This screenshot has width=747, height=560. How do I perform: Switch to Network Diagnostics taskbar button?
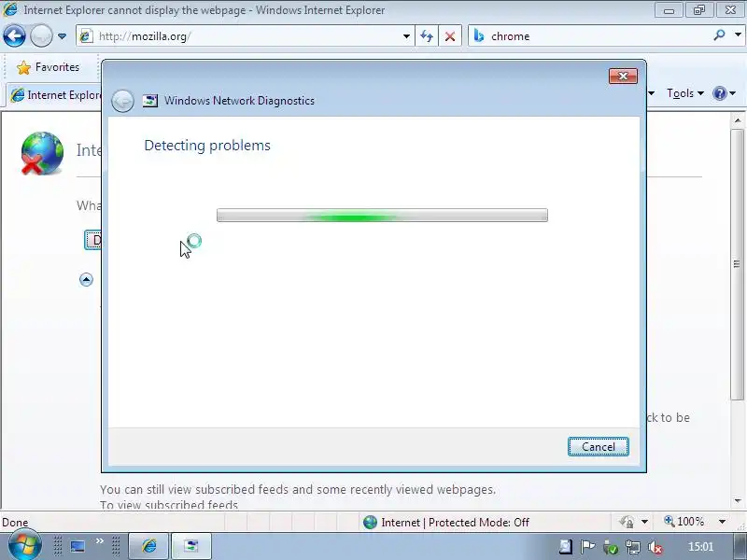191,546
